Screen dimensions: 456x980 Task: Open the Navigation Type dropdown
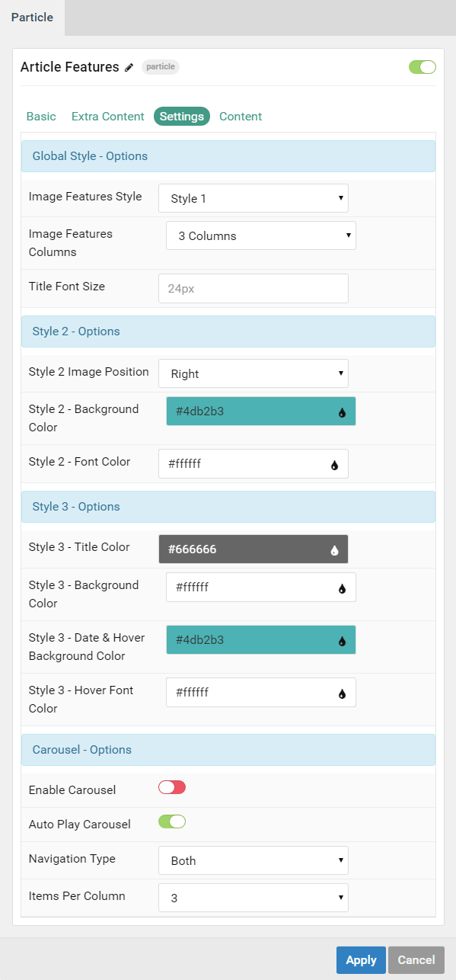254,860
